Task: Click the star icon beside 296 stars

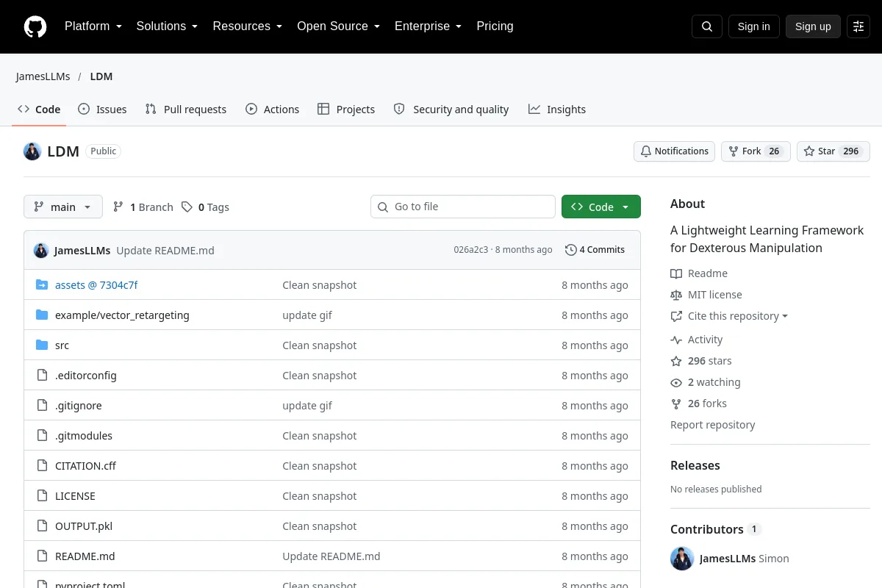Action: (x=676, y=361)
